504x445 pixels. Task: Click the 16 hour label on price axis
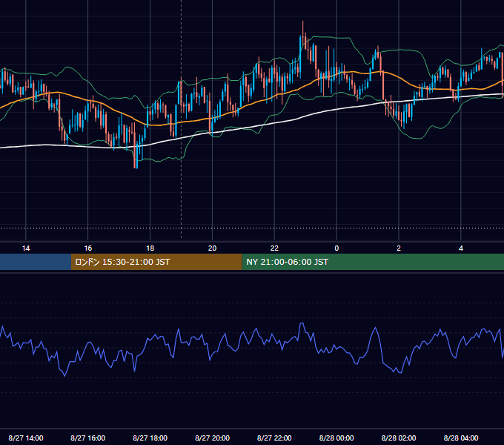tap(87, 248)
